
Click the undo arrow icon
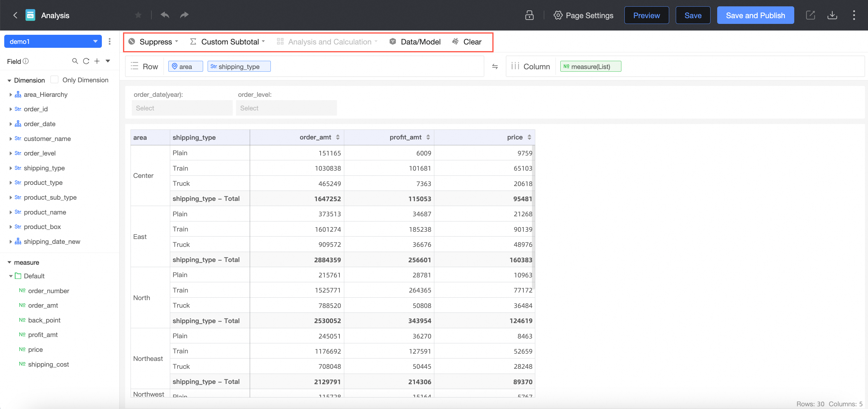click(165, 15)
